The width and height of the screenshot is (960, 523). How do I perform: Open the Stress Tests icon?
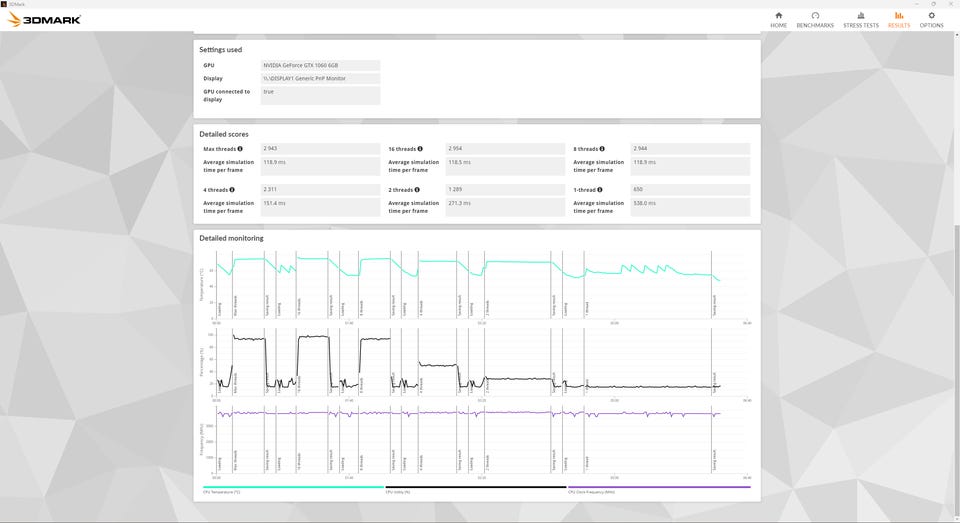(x=861, y=15)
